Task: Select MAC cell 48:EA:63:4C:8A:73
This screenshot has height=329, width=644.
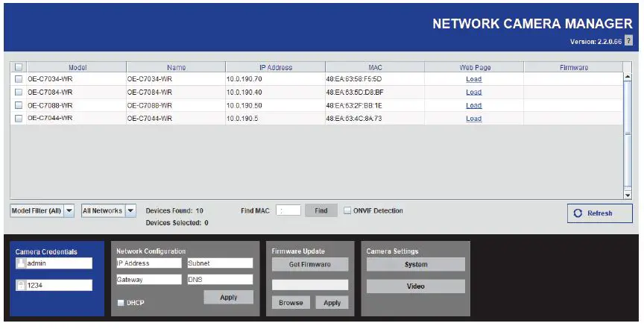Action: 375,119
